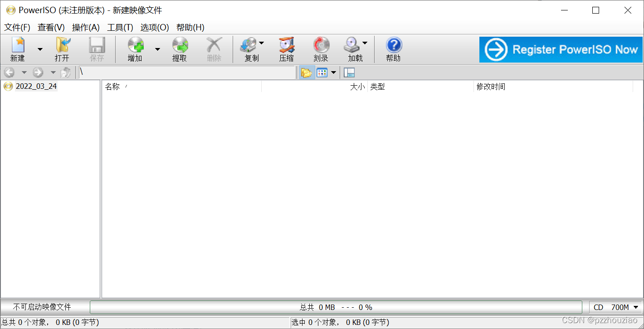The image size is (644, 329).
Task: Click the navigate Forward arrow icon
Action: [38, 73]
